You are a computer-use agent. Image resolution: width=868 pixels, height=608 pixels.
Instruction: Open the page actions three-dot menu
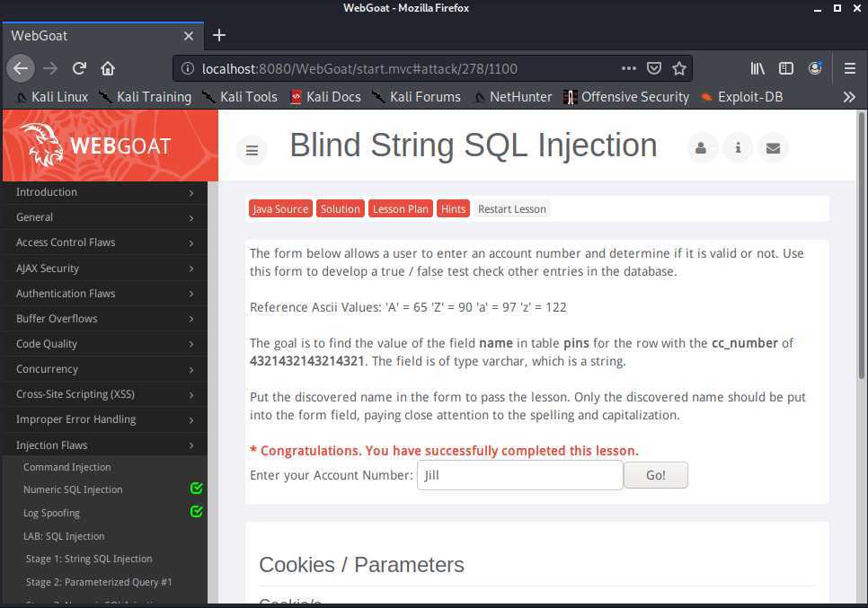628,68
